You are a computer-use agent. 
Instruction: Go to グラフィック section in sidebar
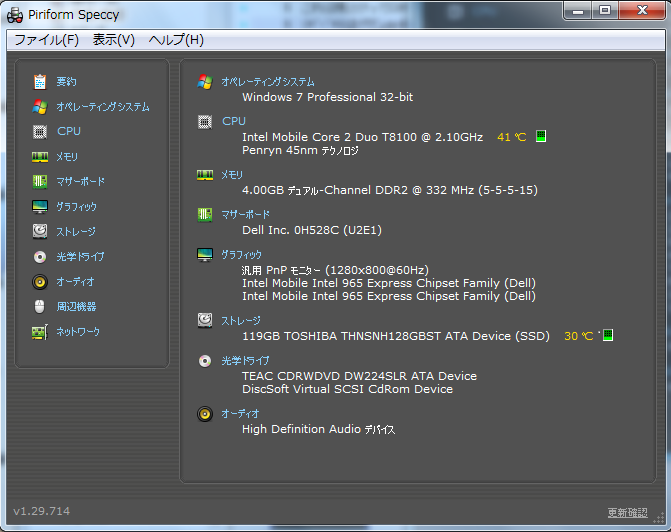(77, 207)
